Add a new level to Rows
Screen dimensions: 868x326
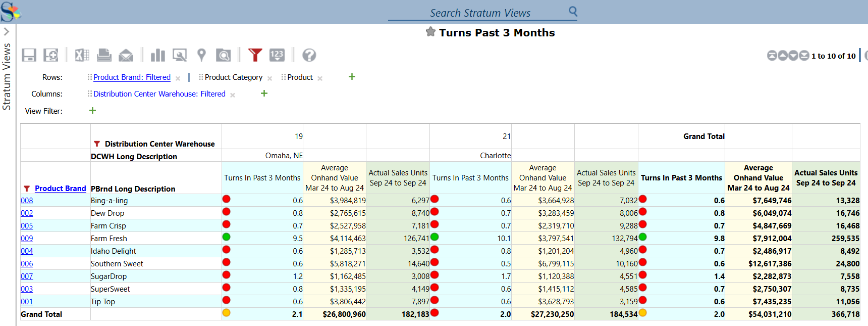352,77
